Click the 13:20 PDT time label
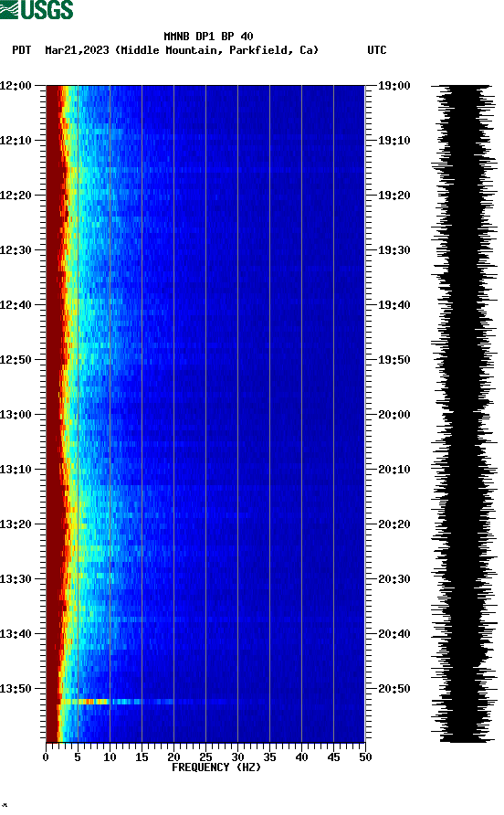This screenshot has width=504, height=815. tap(16, 524)
